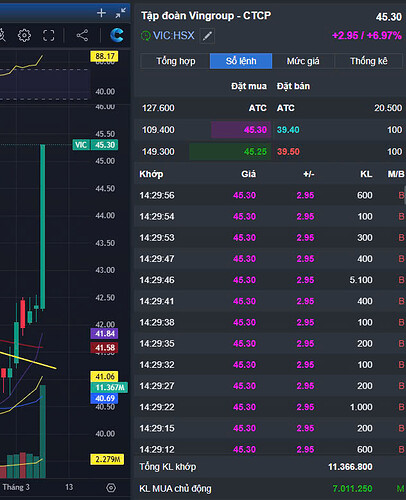
Task: Select trade row at 14:29:53
Action: tap(270, 238)
